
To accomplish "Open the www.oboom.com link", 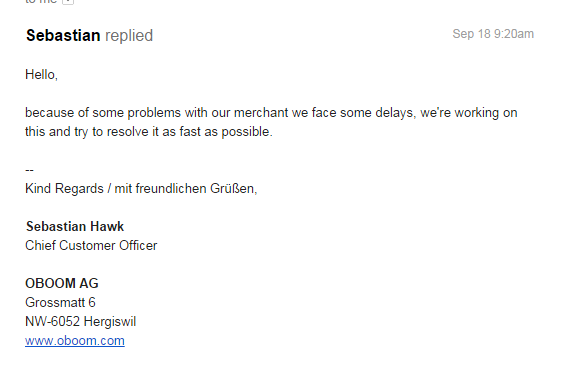I will point(75,340).
